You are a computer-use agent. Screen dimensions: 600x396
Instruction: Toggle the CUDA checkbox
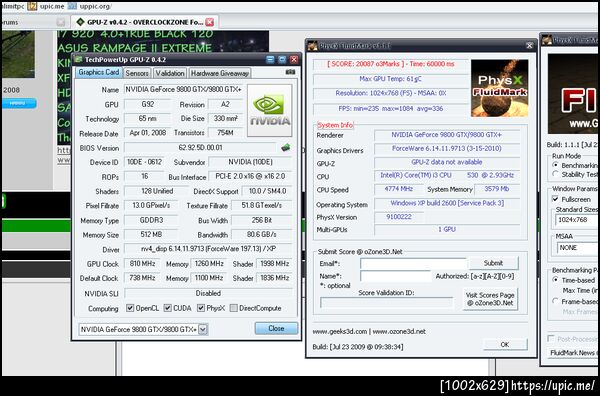(167, 308)
